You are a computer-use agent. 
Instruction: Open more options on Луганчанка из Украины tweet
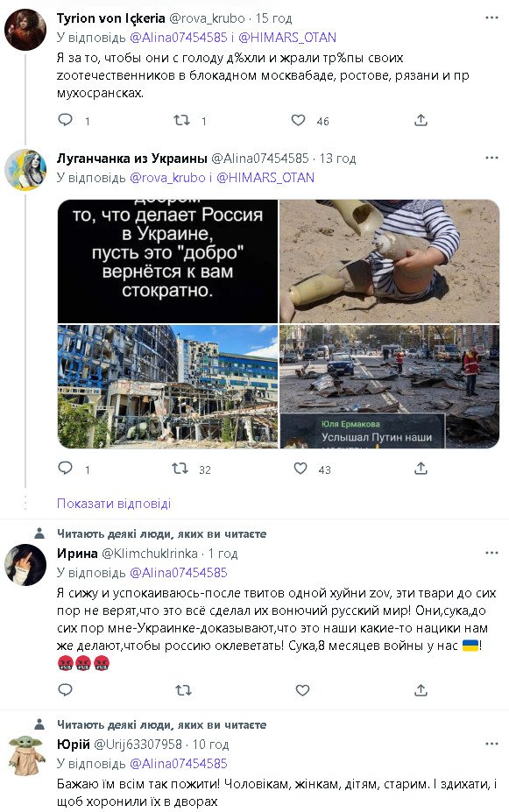pyautogui.click(x=491, y=158)
